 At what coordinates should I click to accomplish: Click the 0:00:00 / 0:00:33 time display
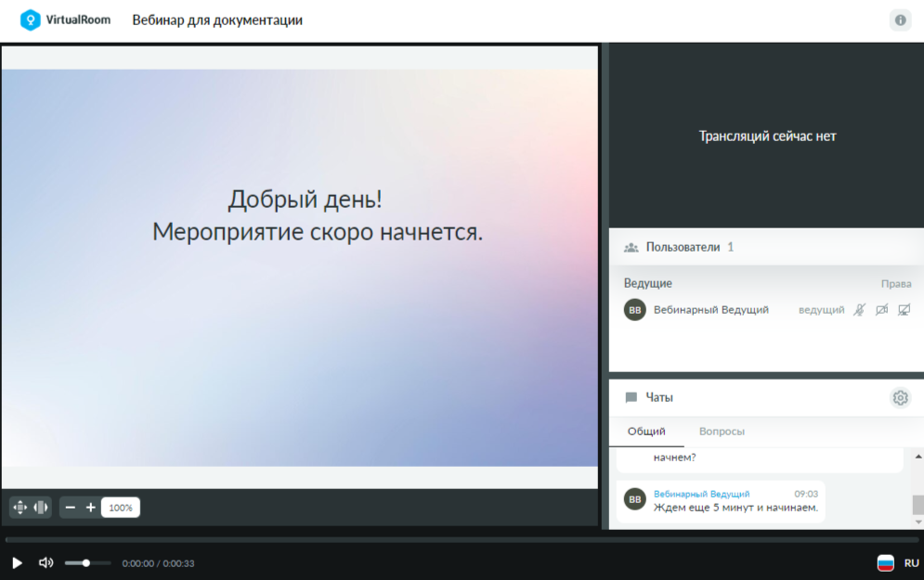(x=158, y=563)
